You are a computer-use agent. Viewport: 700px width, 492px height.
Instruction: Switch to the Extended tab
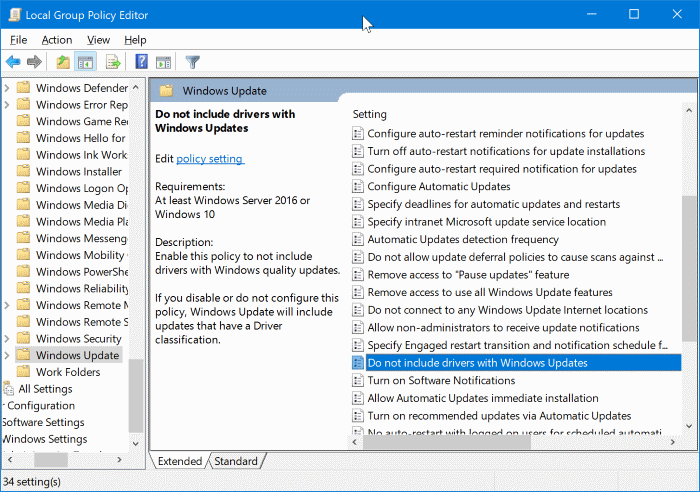[179, 461]
